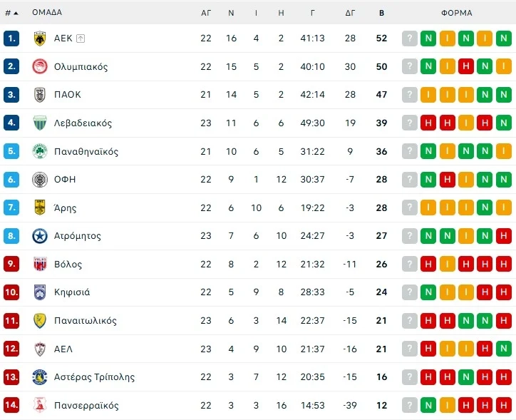Click the Άρης team crest
The width and height of the screenshot is (516, 420).
point(40,208)
